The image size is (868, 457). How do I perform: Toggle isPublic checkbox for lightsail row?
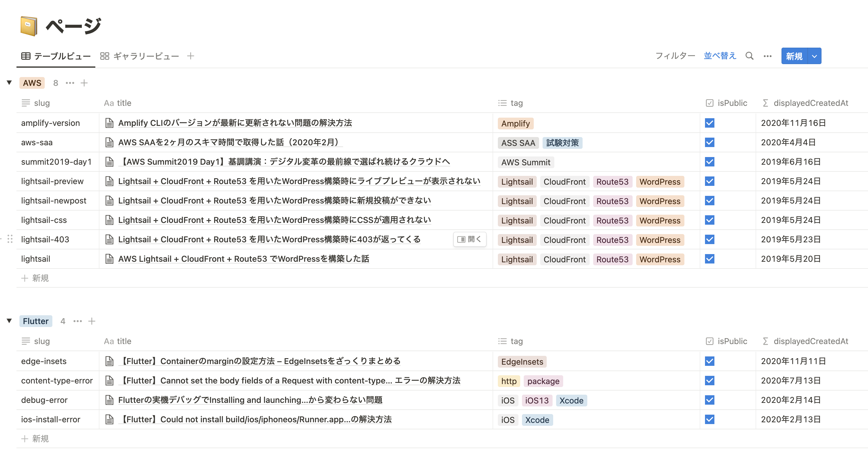pos(710,258)
